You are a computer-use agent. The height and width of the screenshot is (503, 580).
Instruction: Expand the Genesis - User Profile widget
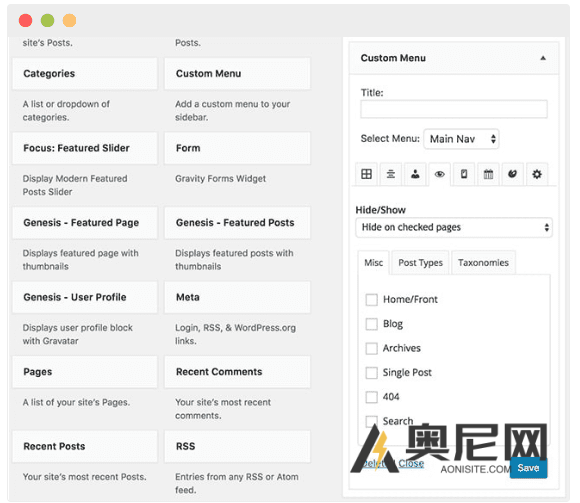85,297
